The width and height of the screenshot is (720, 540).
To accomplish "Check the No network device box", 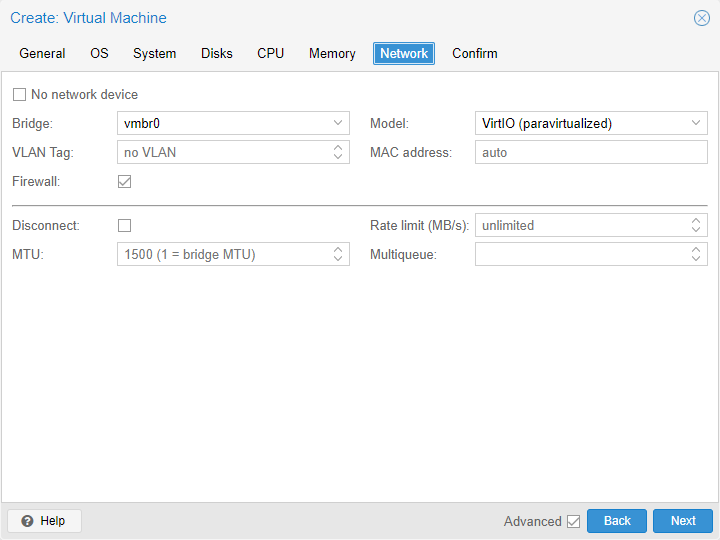I will click(19, 95).
